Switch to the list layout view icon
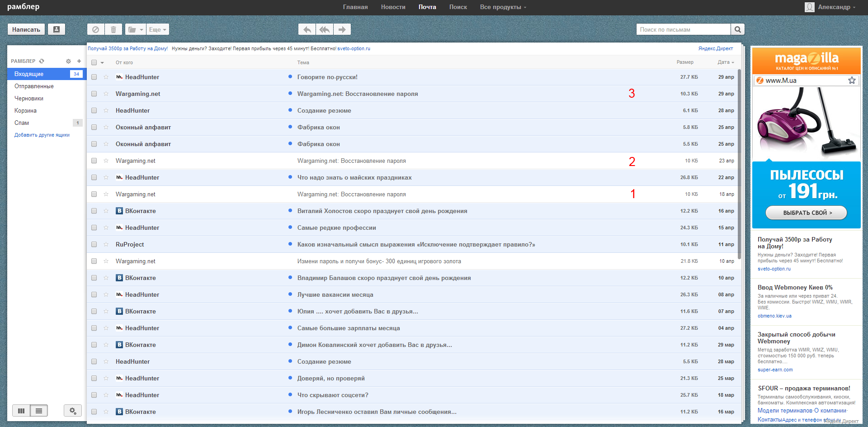868x427 pixels. click(39, 411)
